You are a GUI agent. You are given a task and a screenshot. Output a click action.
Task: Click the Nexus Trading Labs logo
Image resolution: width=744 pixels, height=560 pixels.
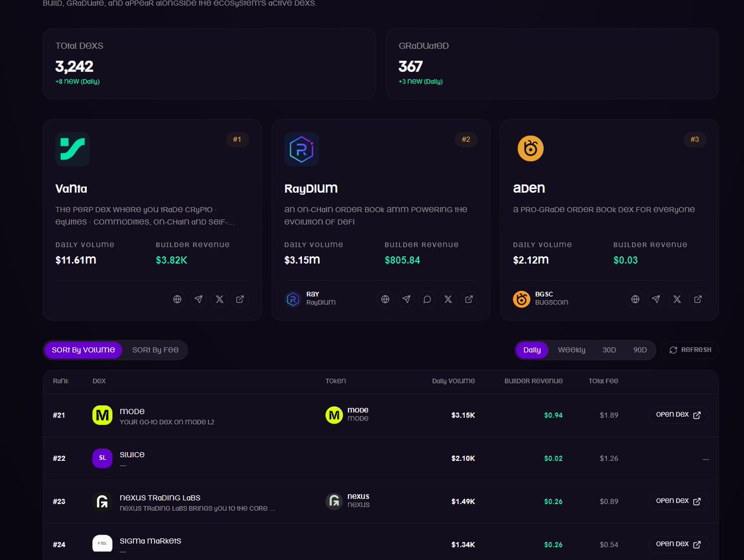point(102,501)
